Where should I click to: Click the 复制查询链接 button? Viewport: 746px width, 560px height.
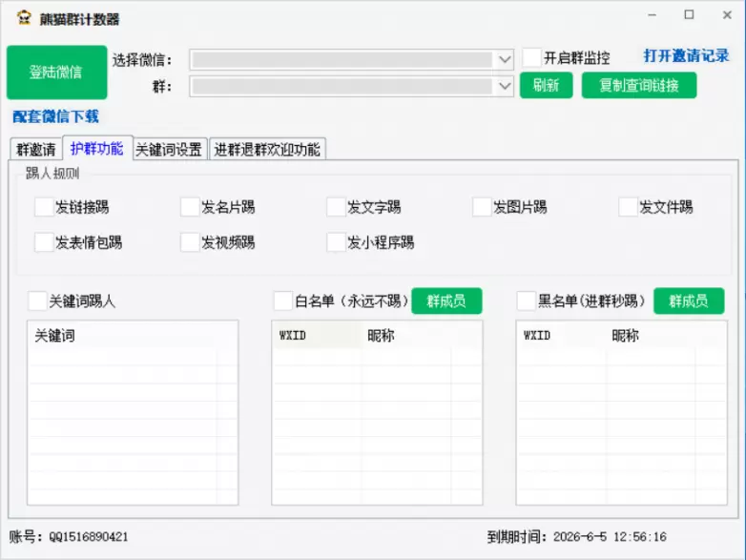coord(638,85)
